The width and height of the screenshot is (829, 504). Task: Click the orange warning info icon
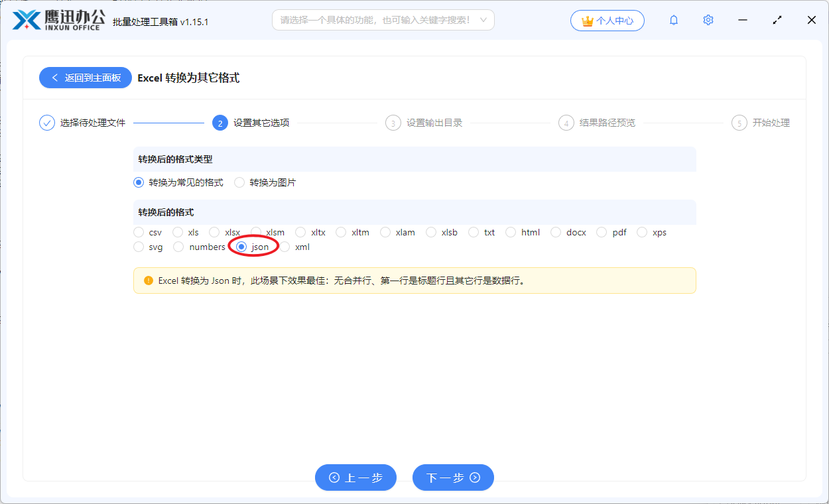point(149,281)
